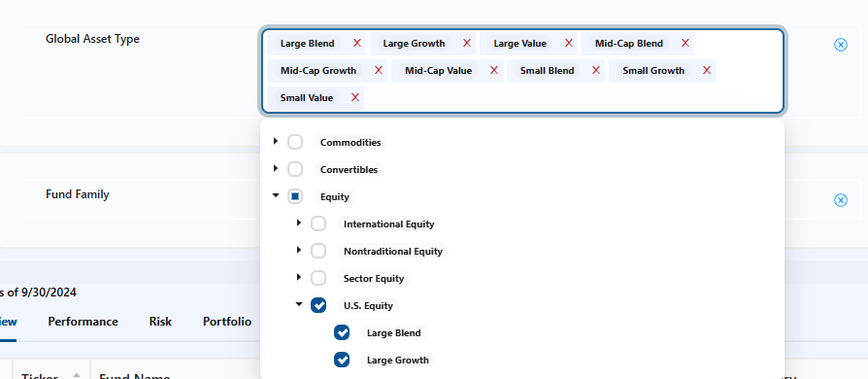Toggle the Equity parent checkbox
Viewport: 868px width, 379px height.
point(295,196)
